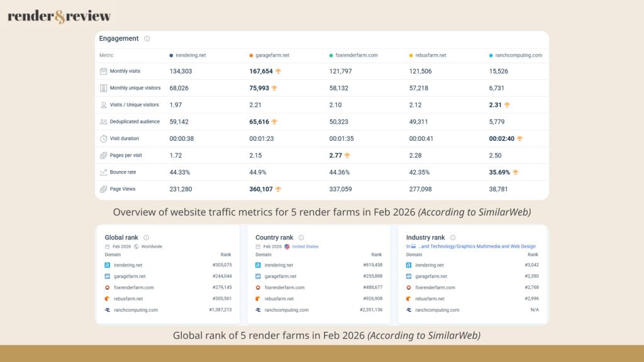
Task: Click the United States country link
Action: click(x=306, y=246)
